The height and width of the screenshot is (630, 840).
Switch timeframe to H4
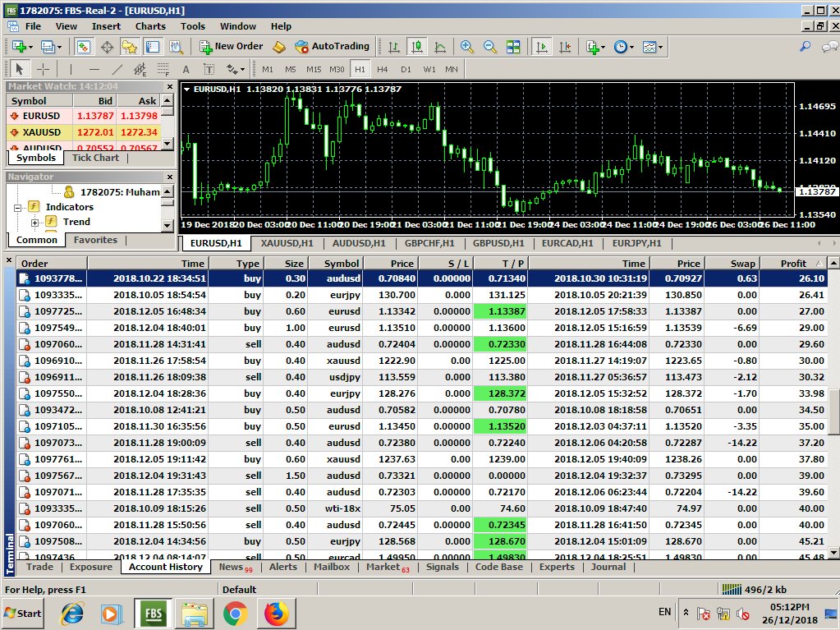coord(382,69)
